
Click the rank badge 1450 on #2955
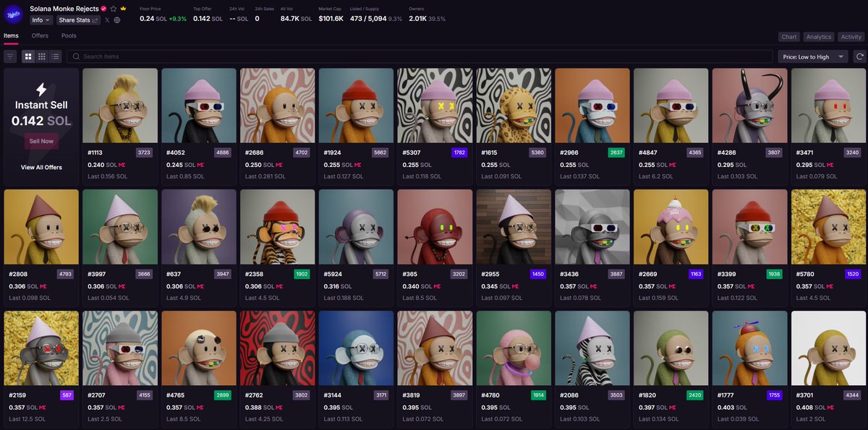coord(538,274)
